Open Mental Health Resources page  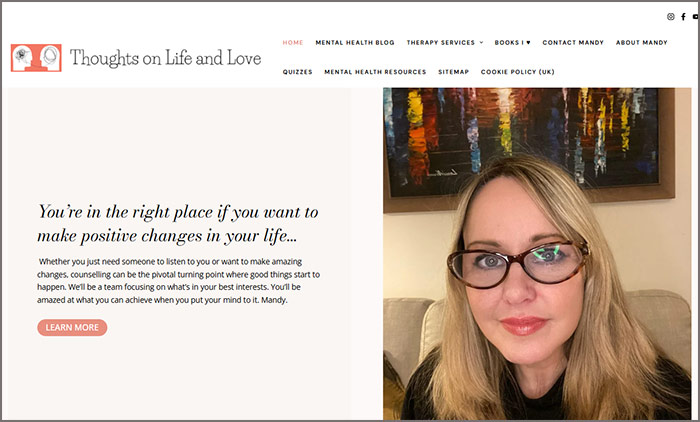point(375,72)
